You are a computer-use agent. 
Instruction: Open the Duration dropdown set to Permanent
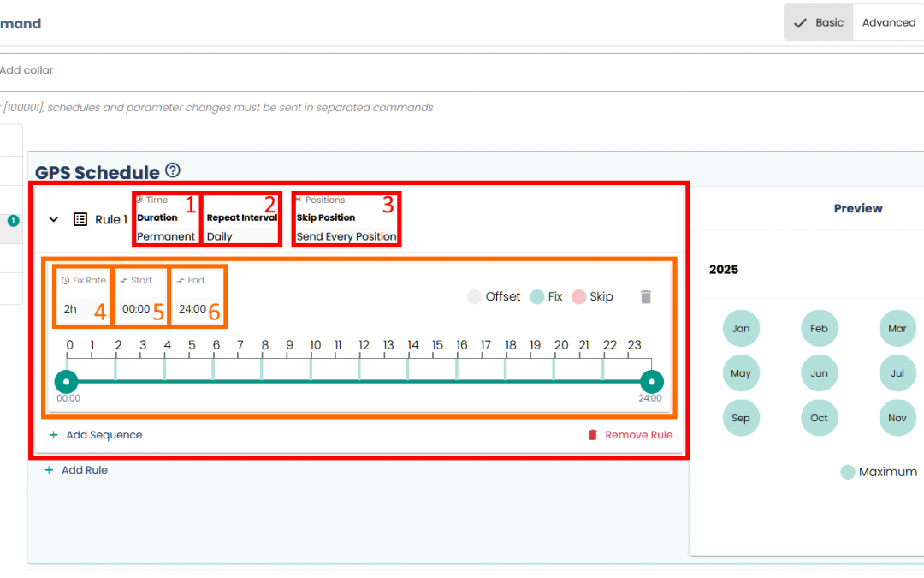[166, 236]
